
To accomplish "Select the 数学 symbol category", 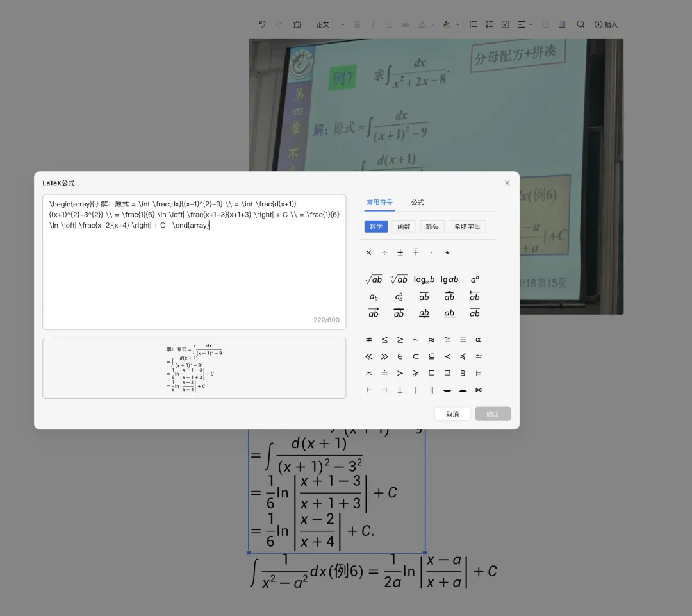I will click(x=376, y=226).
